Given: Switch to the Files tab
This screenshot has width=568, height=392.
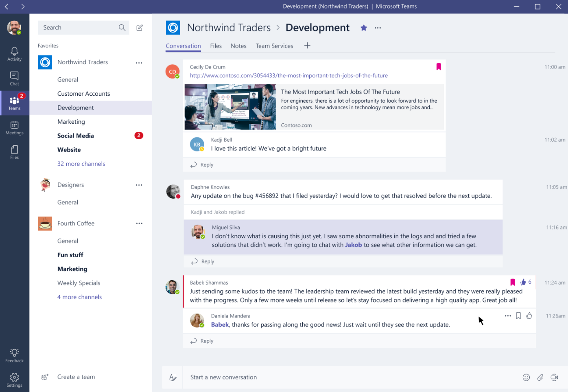Looking at the screenshot, I should [x=216, y=46].
